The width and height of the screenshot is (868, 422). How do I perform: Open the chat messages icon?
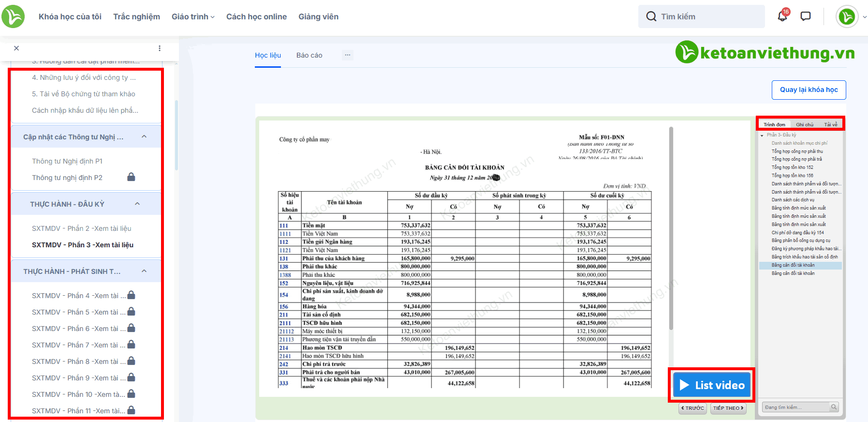pyautogui.click(x=806, y=16)
